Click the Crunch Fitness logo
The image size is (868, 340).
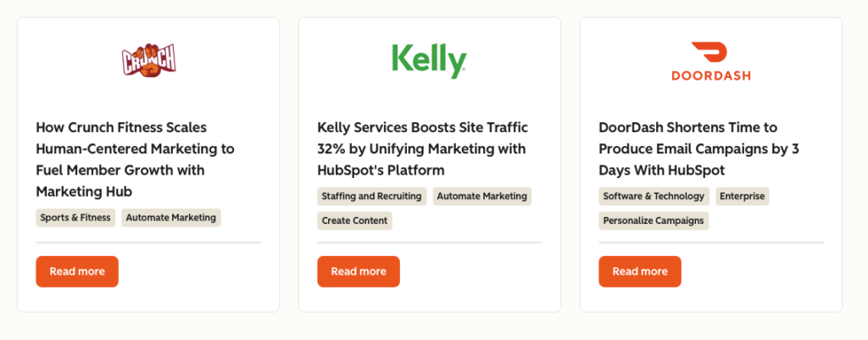[148, 60]
